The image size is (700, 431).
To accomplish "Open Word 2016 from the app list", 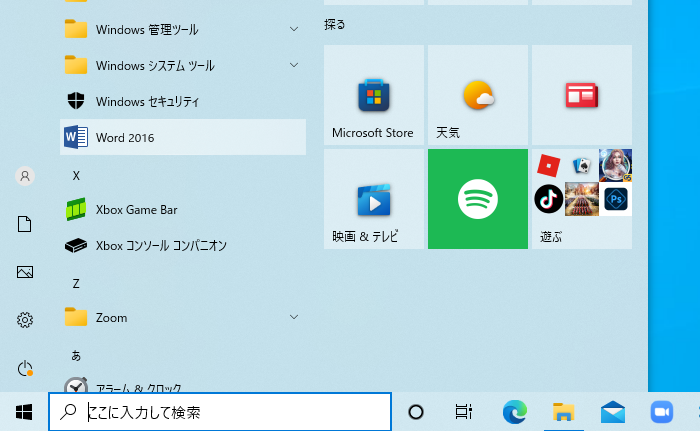I will pos(183,137).
